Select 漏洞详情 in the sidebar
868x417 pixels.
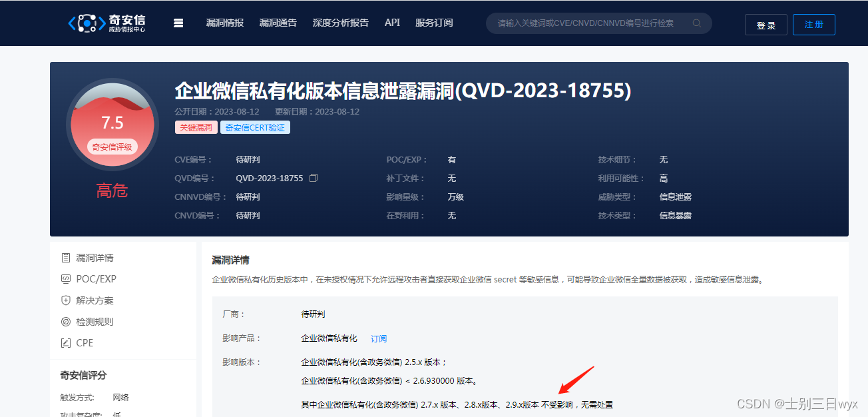95,258
